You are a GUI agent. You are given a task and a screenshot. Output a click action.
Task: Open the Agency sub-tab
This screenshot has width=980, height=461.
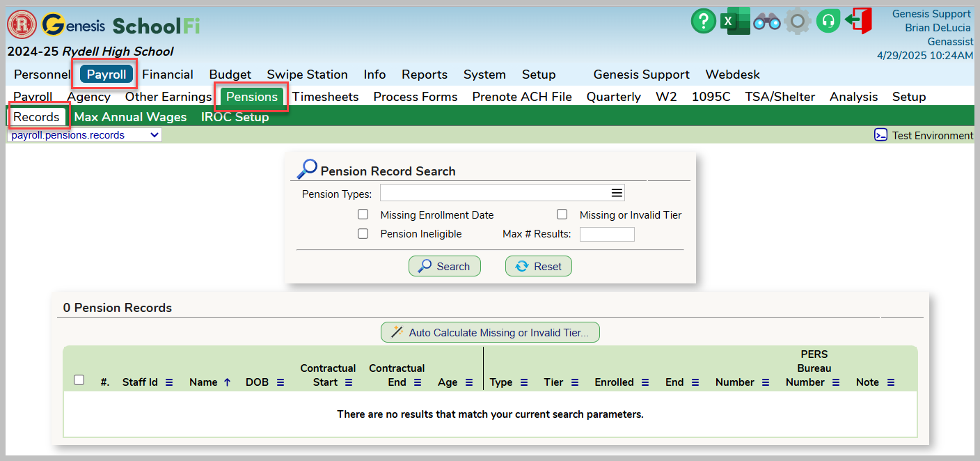89,97
